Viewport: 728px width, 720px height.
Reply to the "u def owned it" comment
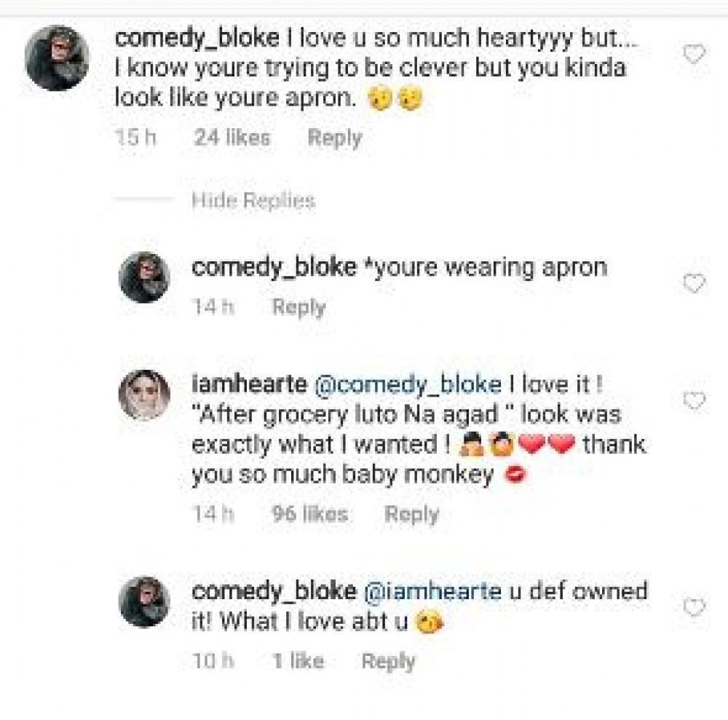pyautogui.click(x=388, y=661)
